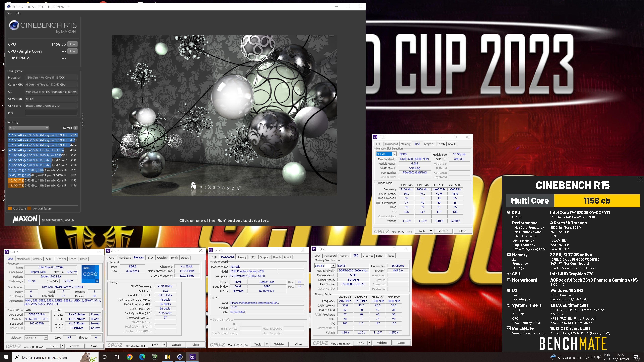The image size is (644, 362).
Task: Click the Cortana circle icon on taskbar
Action: (105, 357)
